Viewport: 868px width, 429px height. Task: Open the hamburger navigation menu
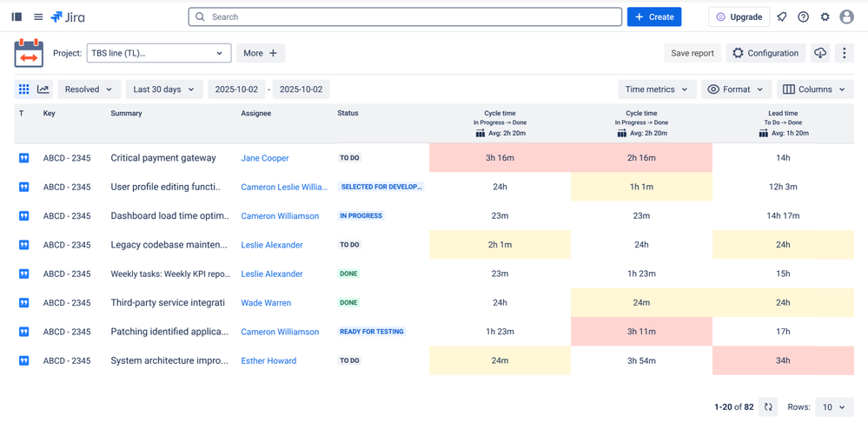coord(38,16)
